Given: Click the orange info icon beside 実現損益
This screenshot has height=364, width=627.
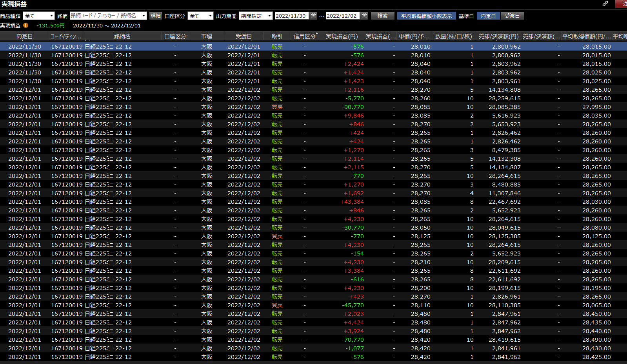Looking at the screenshot, I should [25, 25].
